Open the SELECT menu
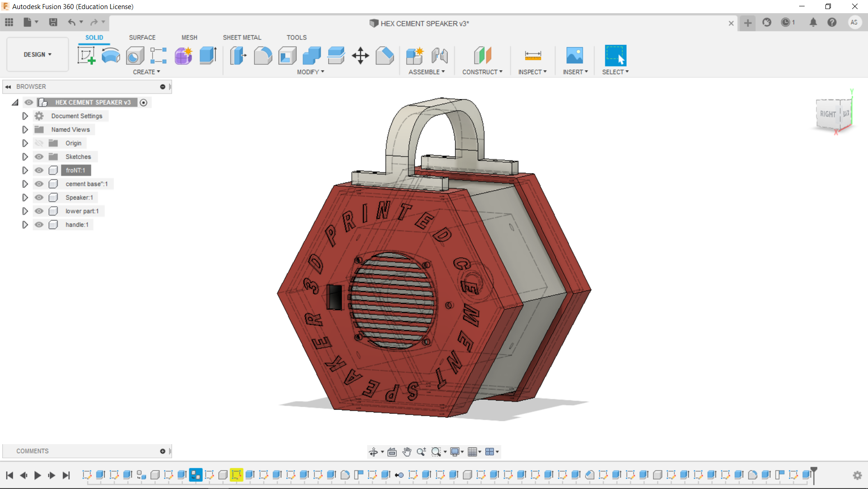 click(x=615, y=72)
